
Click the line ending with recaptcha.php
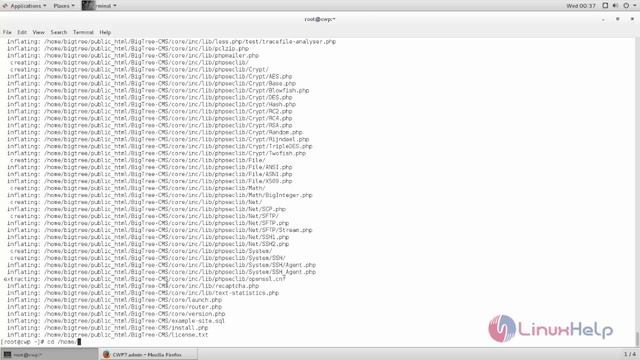click(x=133, y=286)
